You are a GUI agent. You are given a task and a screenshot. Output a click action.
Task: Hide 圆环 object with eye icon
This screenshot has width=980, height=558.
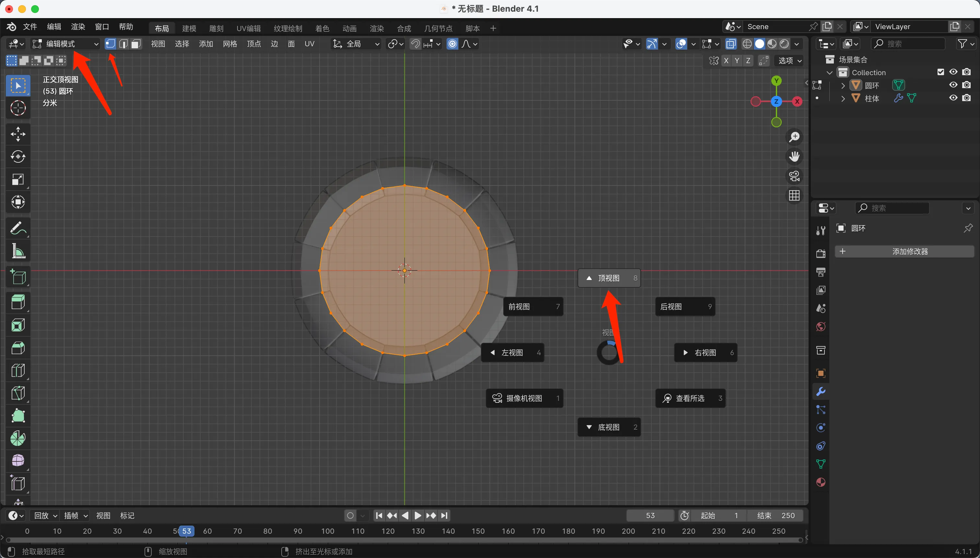tap(953, 85)
